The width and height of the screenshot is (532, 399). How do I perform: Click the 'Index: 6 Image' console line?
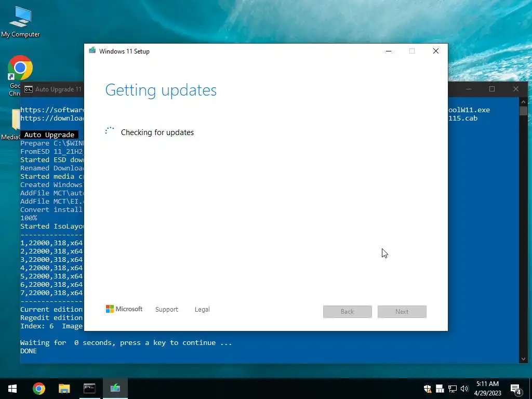(51, 326)
